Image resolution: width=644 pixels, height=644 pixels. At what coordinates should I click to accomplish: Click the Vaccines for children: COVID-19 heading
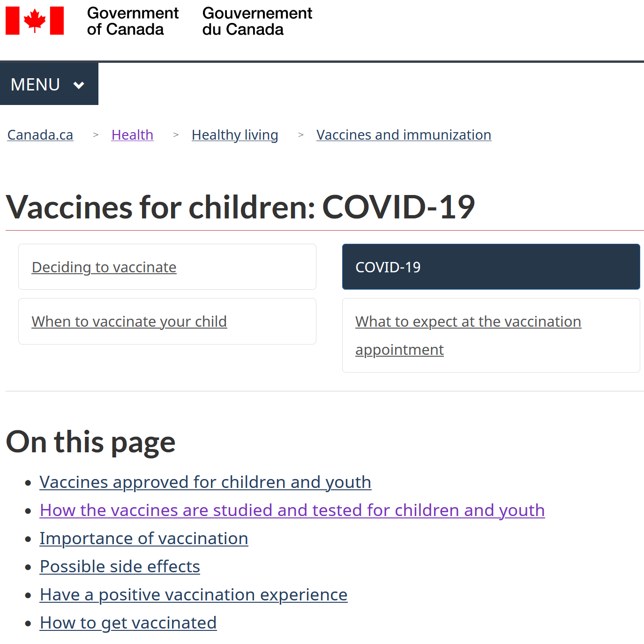[x=240, y=207]
